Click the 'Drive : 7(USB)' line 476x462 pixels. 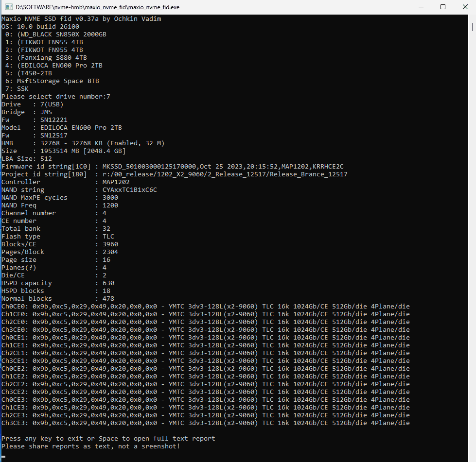point(33,104)
